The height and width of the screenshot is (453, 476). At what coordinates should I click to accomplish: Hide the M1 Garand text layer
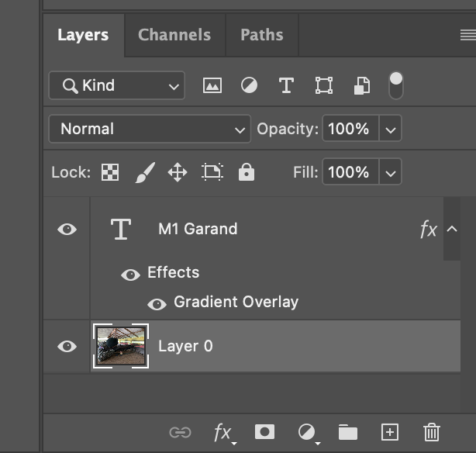point(67,229)
